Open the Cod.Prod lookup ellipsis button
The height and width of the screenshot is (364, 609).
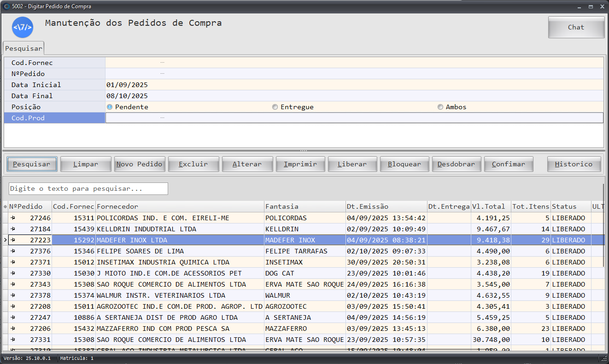pos(162,117)
